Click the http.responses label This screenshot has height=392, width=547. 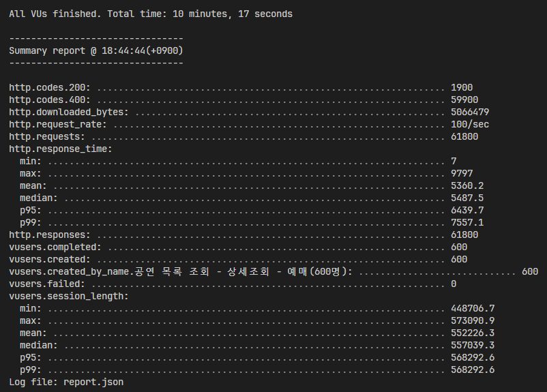coord(50,235)
